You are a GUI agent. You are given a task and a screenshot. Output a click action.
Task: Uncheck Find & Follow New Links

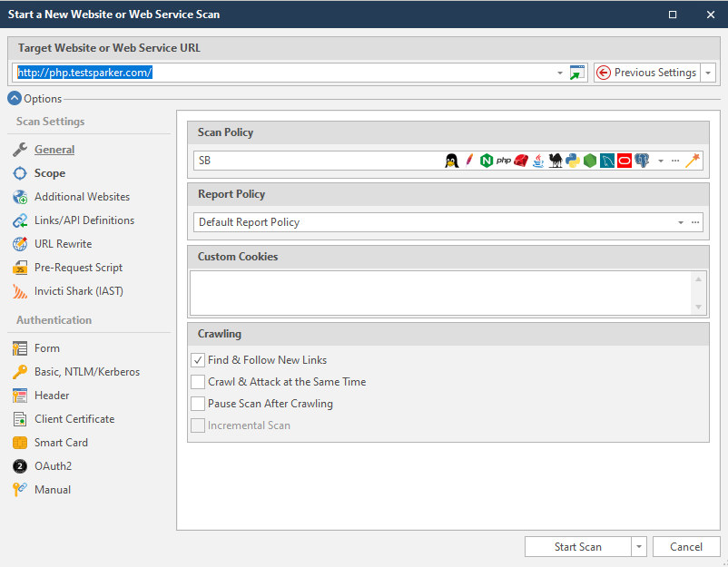[197, 359]
